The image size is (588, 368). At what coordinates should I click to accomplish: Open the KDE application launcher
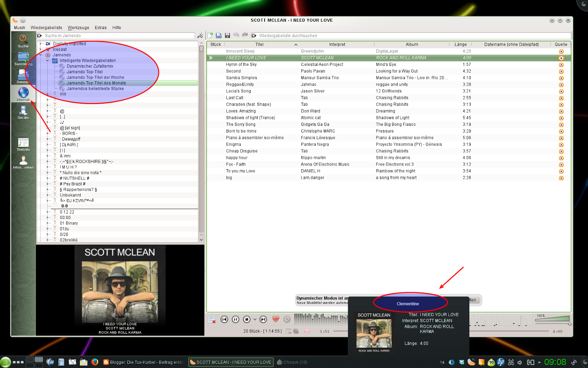[x=6, y=362]
